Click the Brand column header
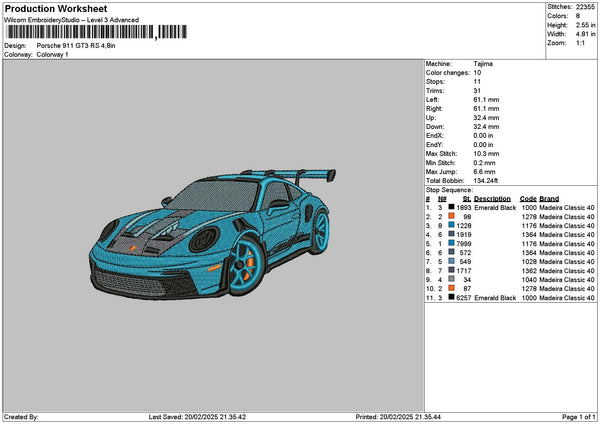 pyautogui.click(x=549, y=198)
